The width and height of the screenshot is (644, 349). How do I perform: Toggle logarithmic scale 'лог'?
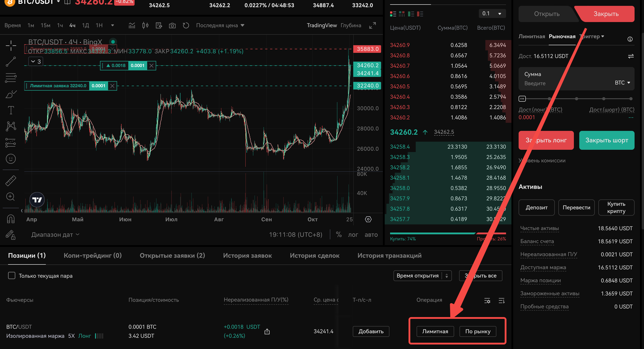pyautogui.click(x=353, y=235)
